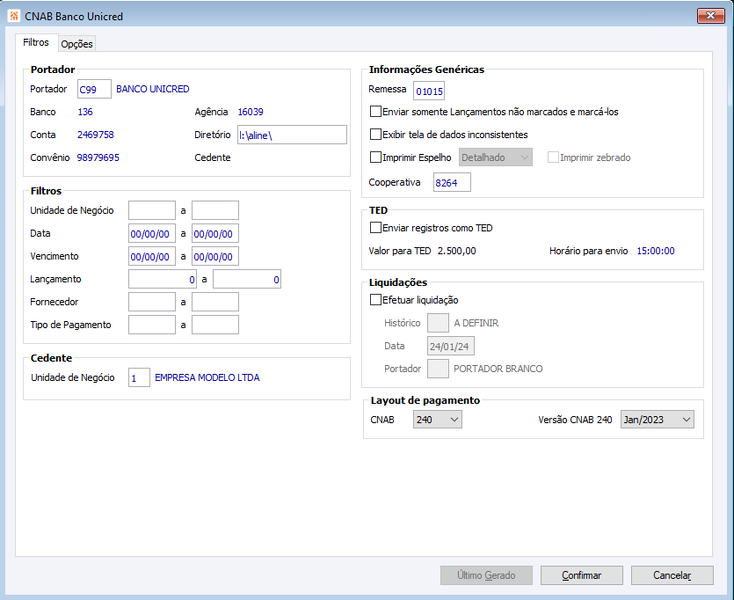Viewport: 734px width, 600px height.
Task: Enable Enviar somente Lançamentos não marcados
Action: coord(375,111)
